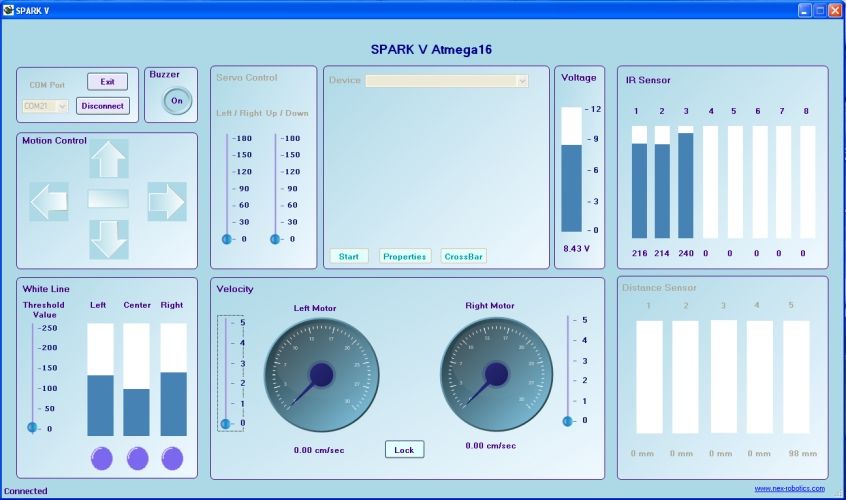Click the 250 mark on Threshold scale
The height and width of the screenshot is (500, 846).
point(47,328)
